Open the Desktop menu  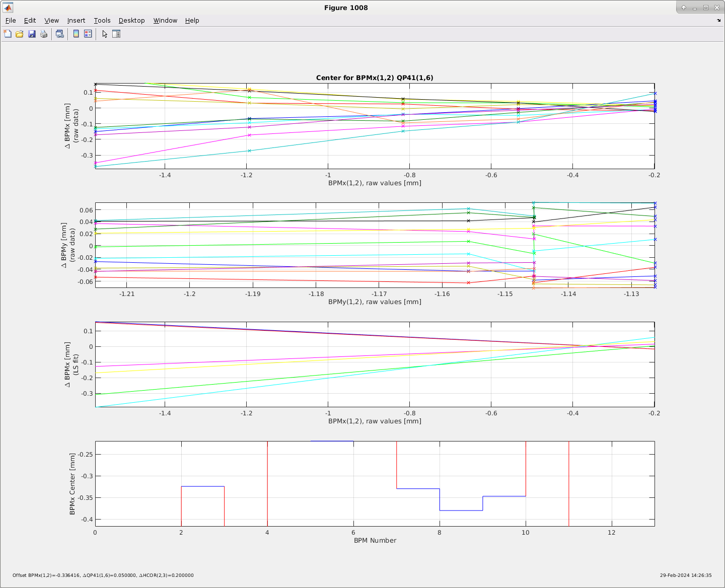point(132,21)
